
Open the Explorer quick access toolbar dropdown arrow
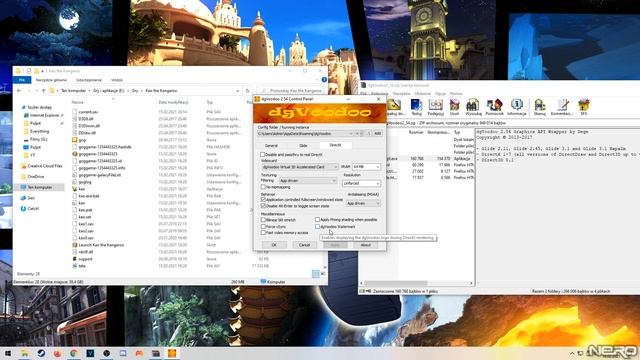click(42, 71)
